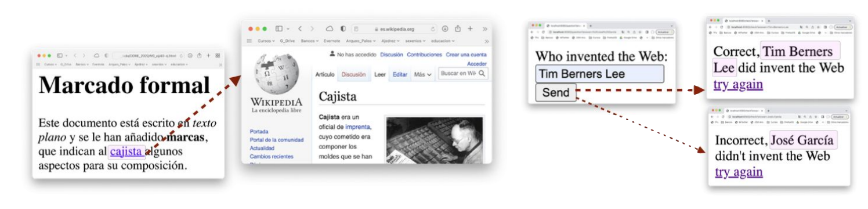Click the Who invented the Web label
The image size is (868, 209).
click(x=602, y=56)
